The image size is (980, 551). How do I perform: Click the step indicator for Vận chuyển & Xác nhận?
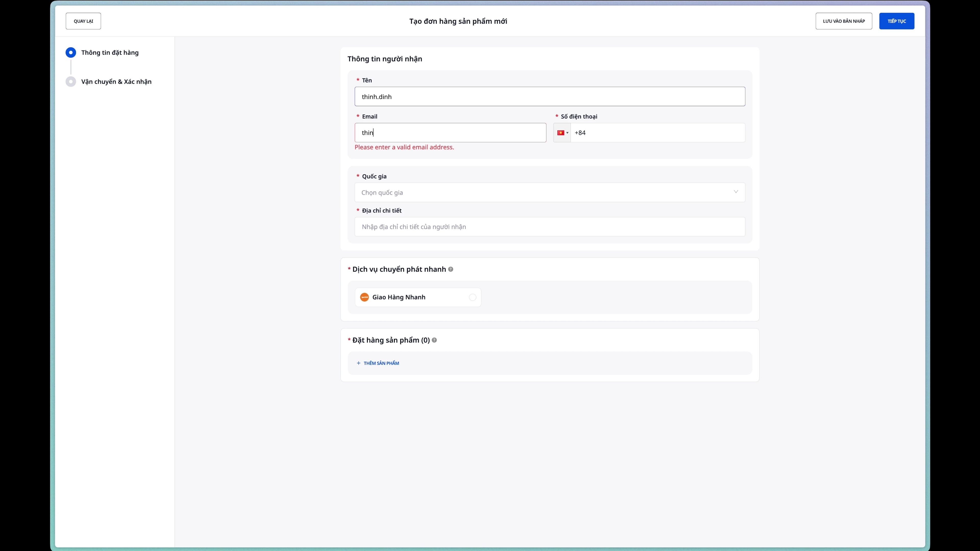71,81
